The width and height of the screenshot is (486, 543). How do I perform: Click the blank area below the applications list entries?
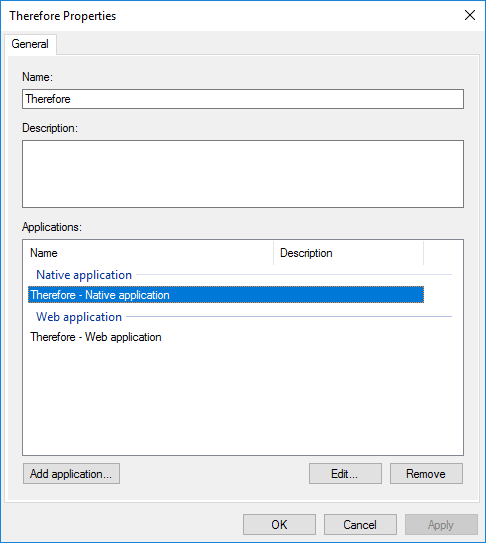(x=243, y=398)
